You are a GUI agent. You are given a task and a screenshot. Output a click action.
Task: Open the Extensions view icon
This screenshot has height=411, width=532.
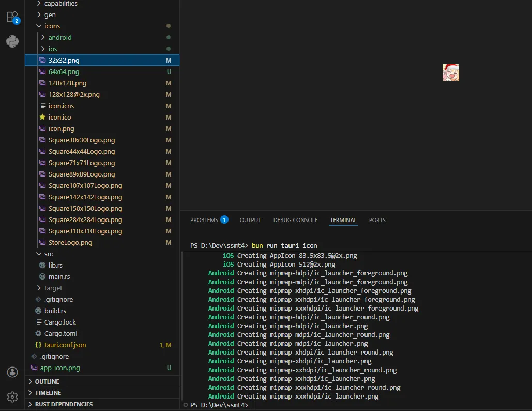[x=12, y=17]
